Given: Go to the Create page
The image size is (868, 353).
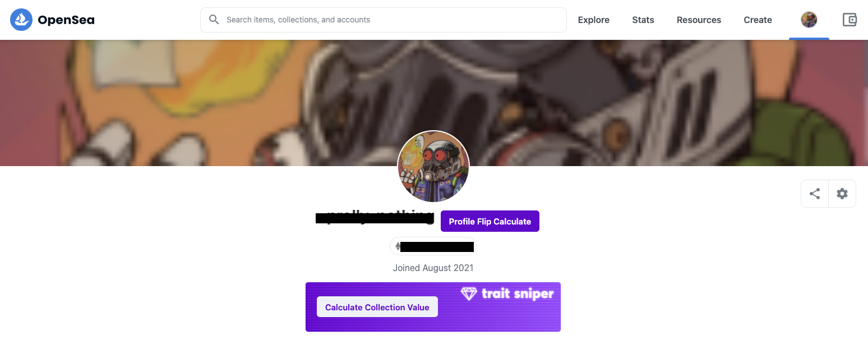Looking at the screenshot, I should [x=758, y=20].
